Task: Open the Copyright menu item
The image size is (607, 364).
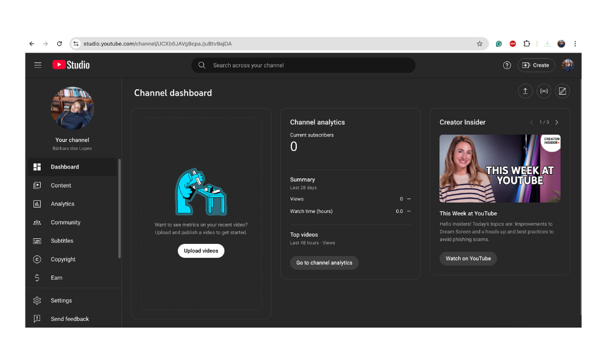Action: tap(72, 259)
